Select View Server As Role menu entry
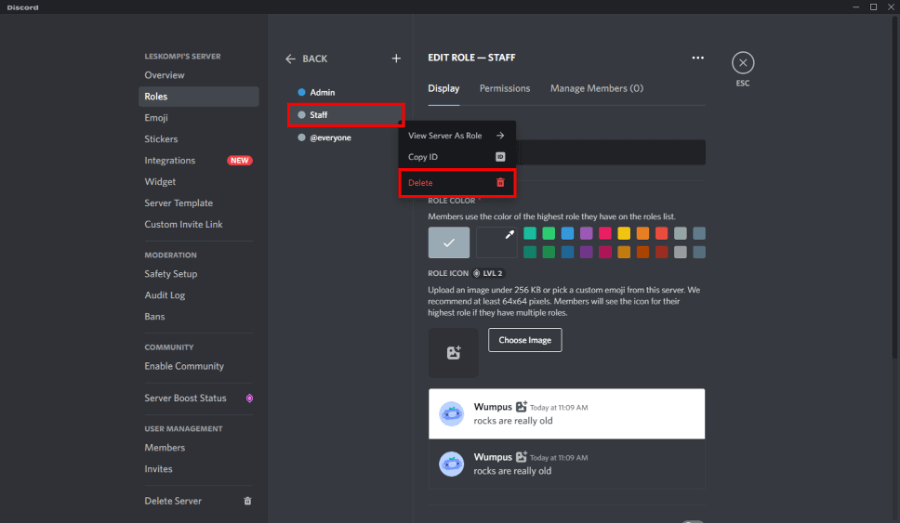Screen dimensions: 900x523 coord(457,135)
